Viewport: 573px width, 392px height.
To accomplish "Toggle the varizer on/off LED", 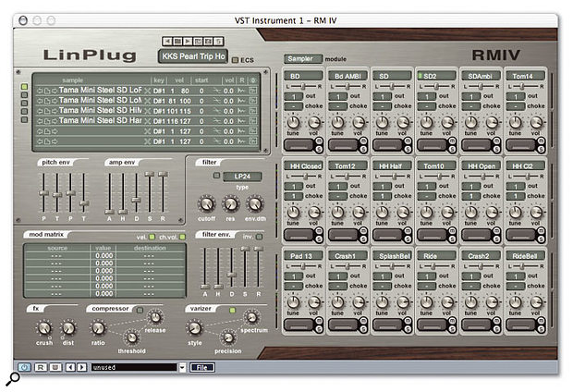I will point(232,310).
